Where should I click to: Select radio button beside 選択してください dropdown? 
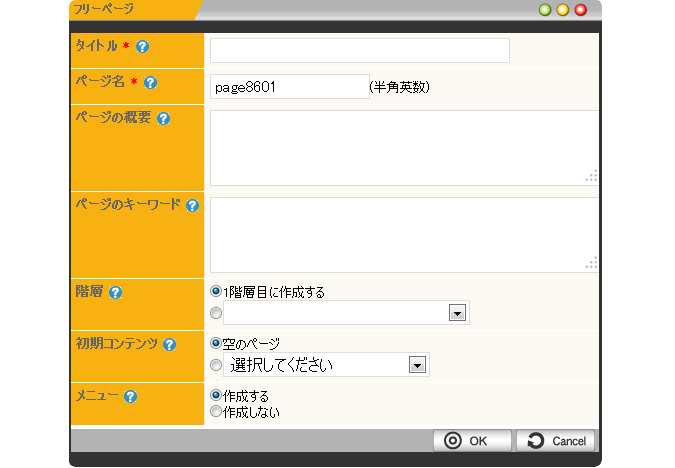pos(216,365)
